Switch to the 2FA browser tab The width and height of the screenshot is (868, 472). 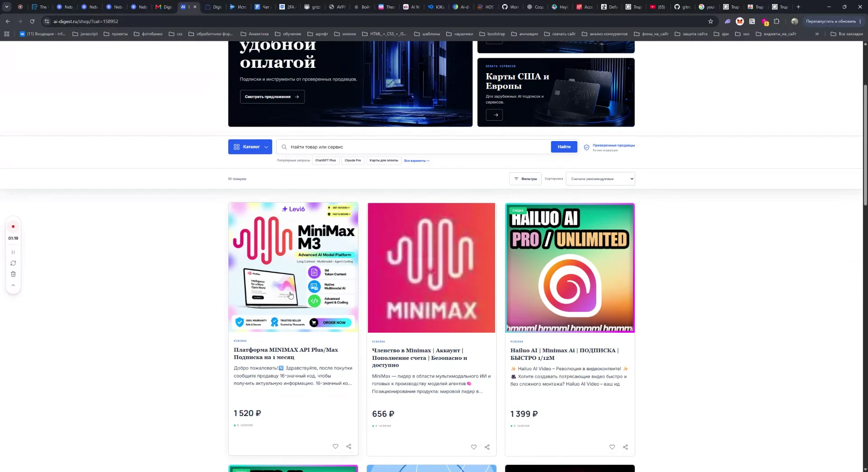click(288, 7)
